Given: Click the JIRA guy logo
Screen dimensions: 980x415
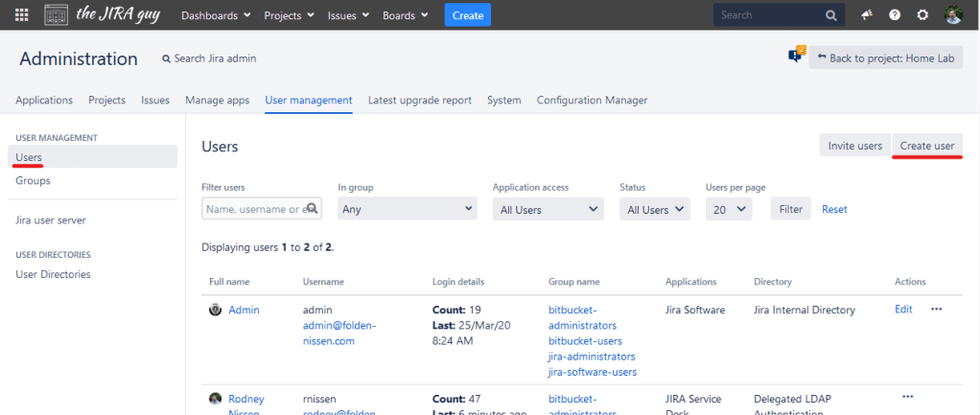Looking at the screenshot, I should [x=105, y=15].
